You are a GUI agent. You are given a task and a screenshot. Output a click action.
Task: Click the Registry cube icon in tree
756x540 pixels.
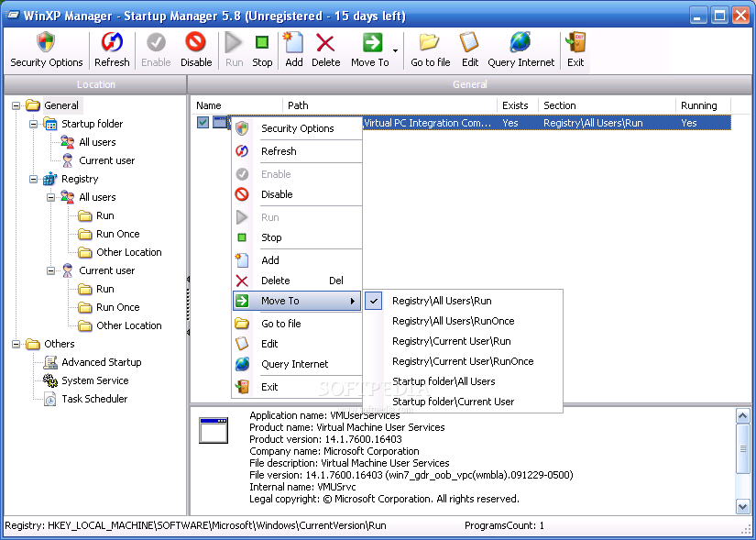49,179
